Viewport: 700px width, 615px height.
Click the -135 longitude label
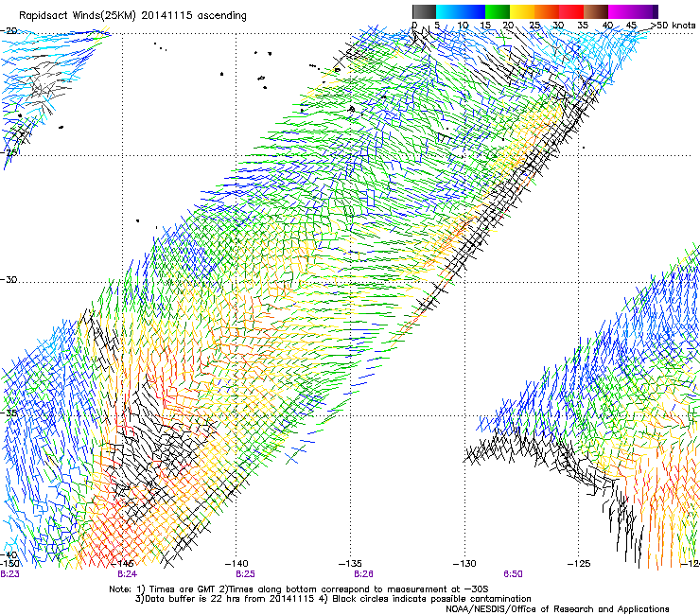tap(350, 564)
